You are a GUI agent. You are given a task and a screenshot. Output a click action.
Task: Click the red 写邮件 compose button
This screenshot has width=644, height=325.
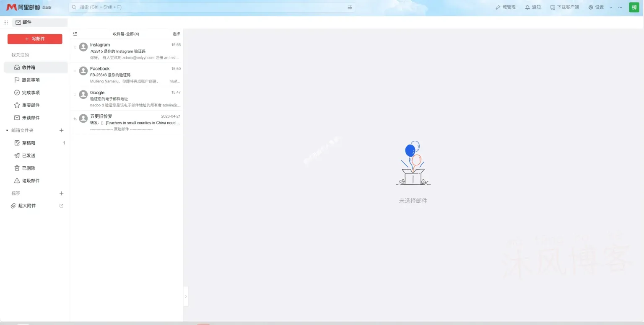pyautogui.click(x=35, y=39)
